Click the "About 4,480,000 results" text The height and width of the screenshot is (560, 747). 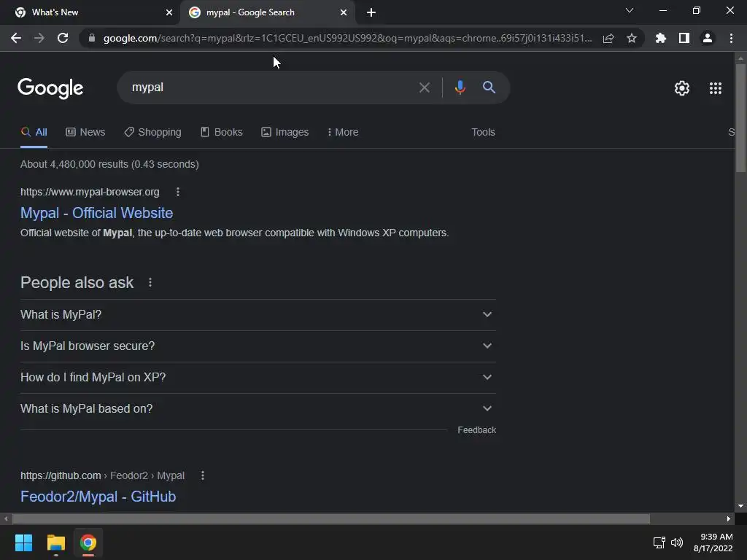tap(109, 164)
